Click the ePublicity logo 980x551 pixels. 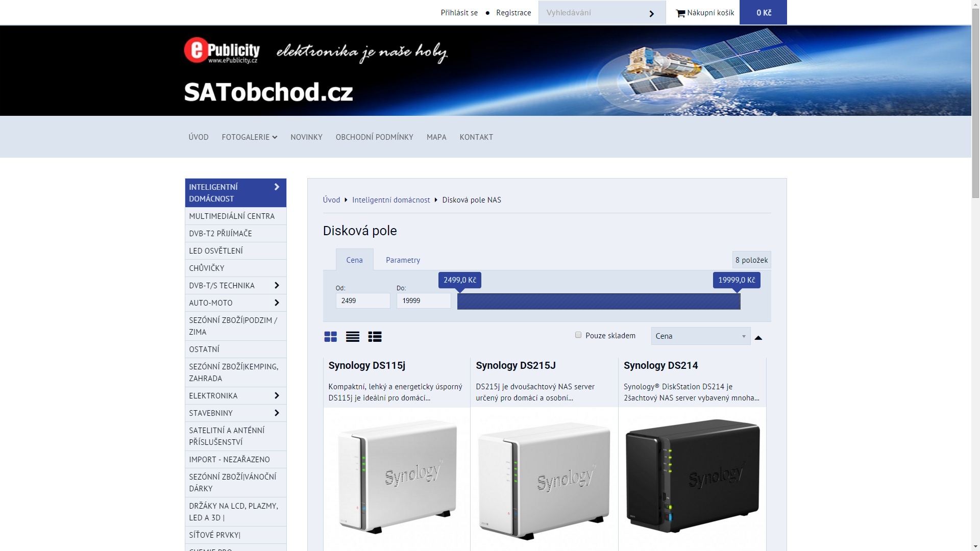[222, 51]
